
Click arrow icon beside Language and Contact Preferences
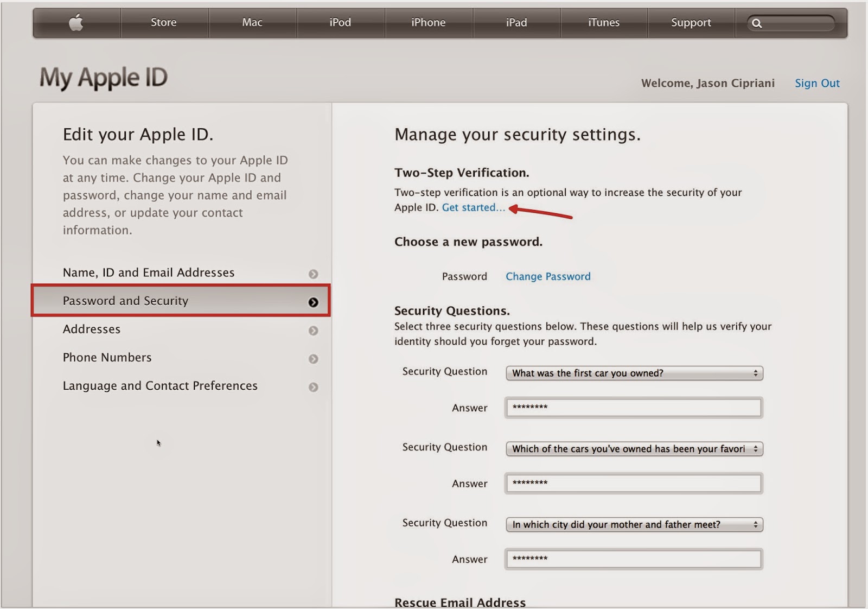point(313,387)
